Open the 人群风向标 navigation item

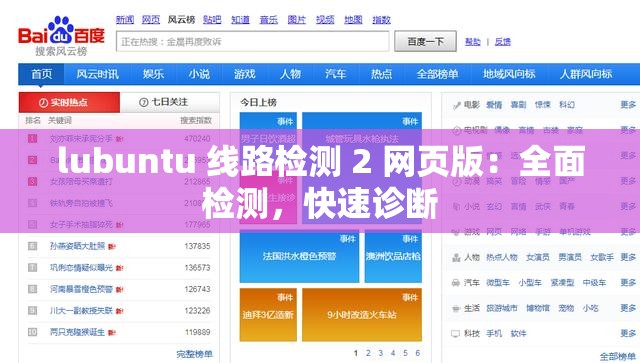click(x=586, y=74)
